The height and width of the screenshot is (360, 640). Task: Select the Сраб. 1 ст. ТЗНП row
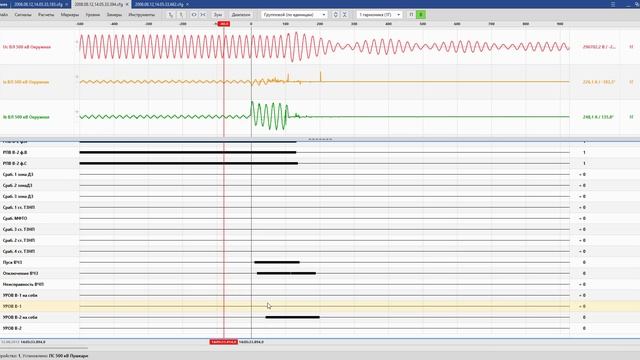point(320,207)
